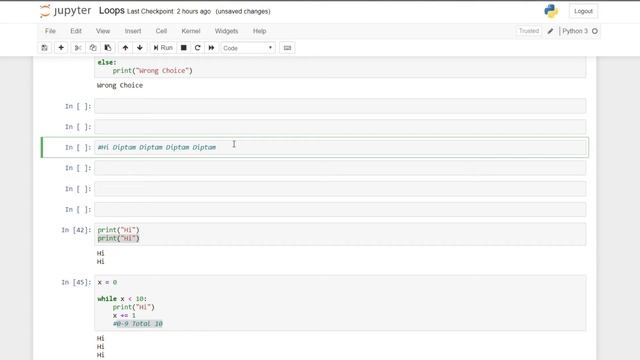The width and height of the screenshot is (640, 360).
Task: Open the Insert menu
Action: tap(133, 31)
